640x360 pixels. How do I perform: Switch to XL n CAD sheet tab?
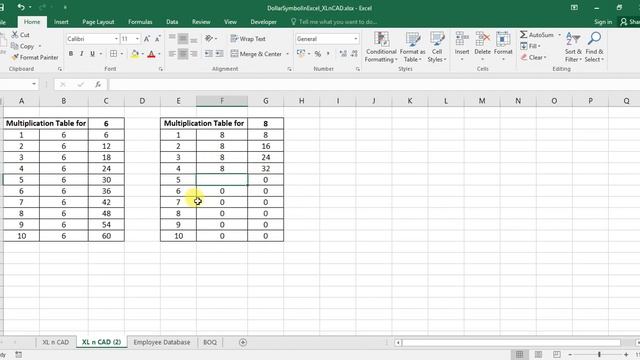pos(56,342)
